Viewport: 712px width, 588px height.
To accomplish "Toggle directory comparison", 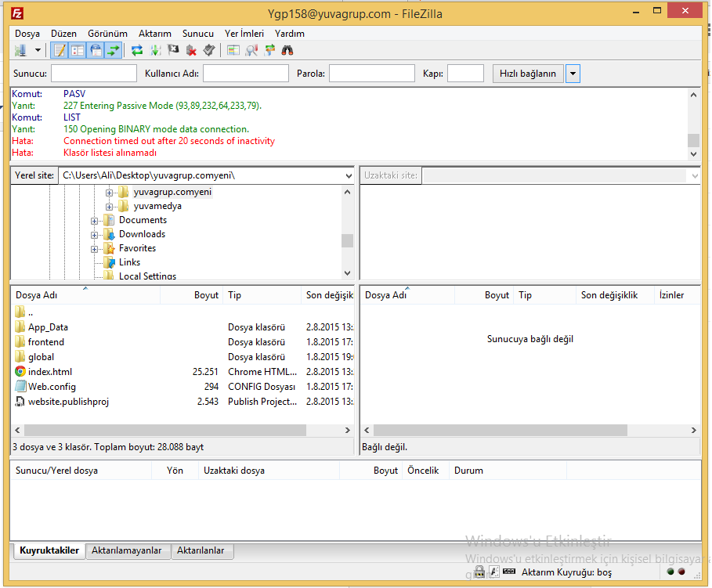I will pyautogui.click(x=251, y=50).
